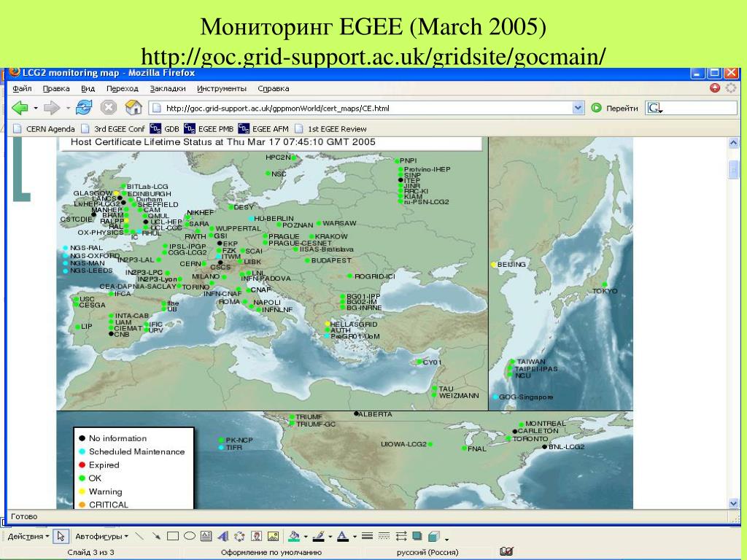Expand the URL bar history dropdown
This screenshot has width=747, height=560.
coord(578,108)
